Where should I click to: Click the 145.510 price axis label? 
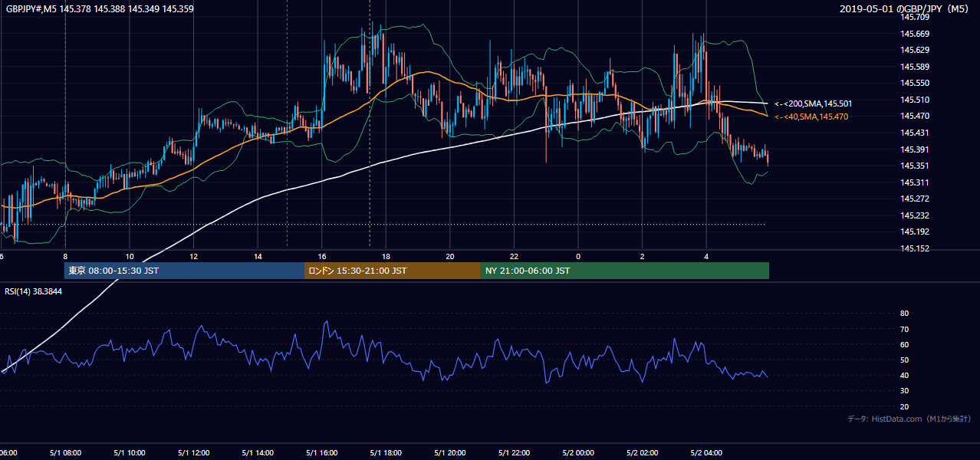tap(916, 100)
